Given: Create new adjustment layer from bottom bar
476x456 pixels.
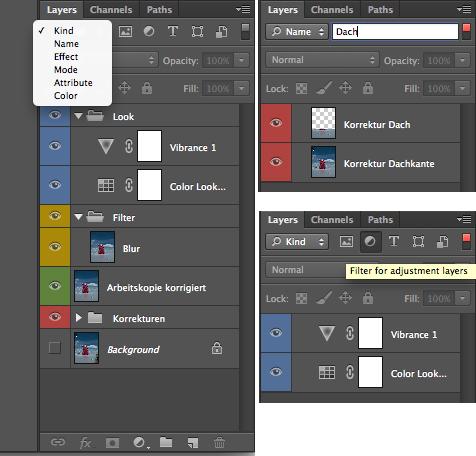Looking at the screenshot, I should [x=140, y=443].
